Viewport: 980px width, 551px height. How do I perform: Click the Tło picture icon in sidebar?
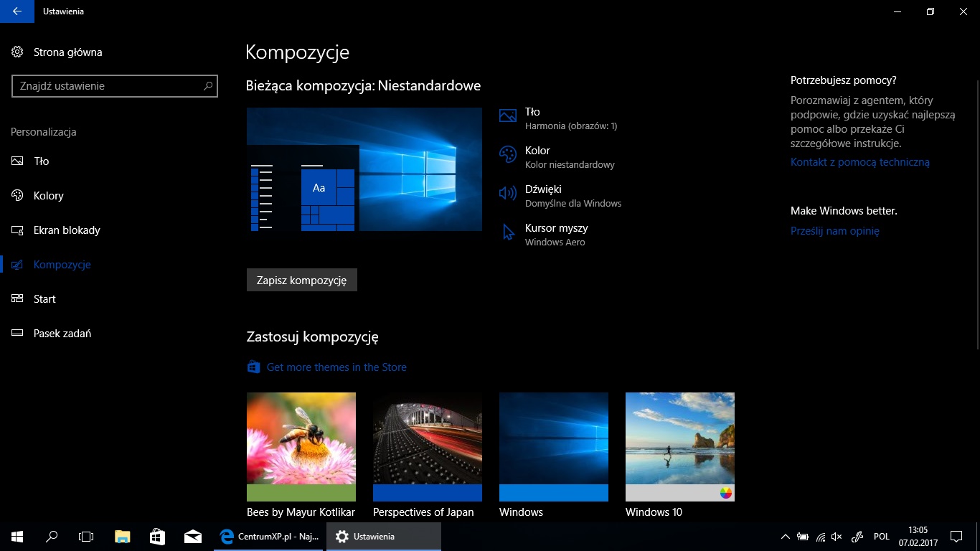tap(18, 161)
